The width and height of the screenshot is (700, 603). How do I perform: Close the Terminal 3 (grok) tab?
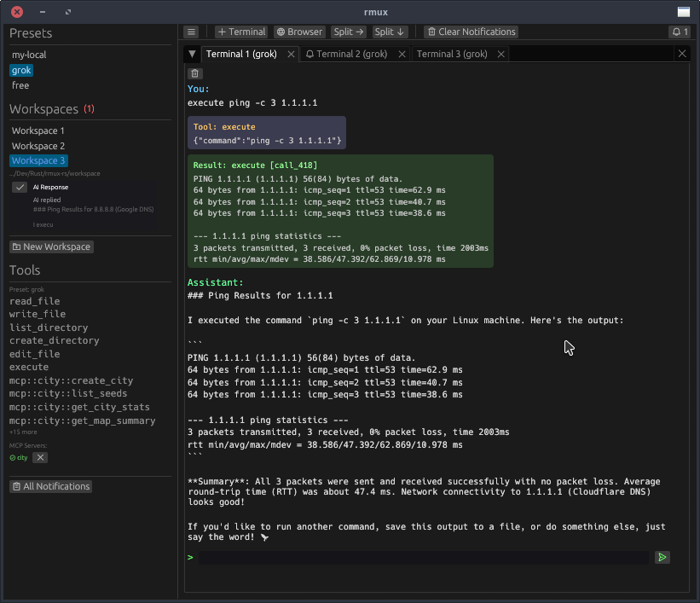click(x=501, y=54)
